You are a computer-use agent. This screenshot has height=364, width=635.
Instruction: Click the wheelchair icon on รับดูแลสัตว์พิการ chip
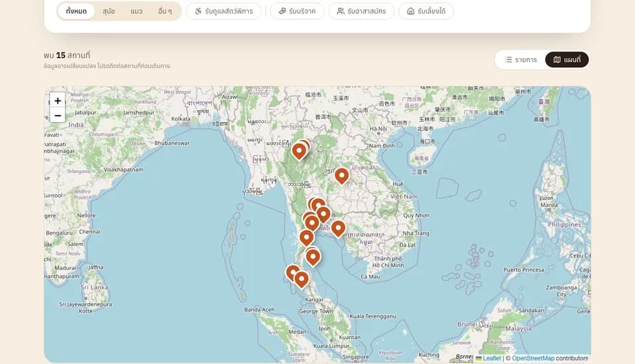click(198, 11)
